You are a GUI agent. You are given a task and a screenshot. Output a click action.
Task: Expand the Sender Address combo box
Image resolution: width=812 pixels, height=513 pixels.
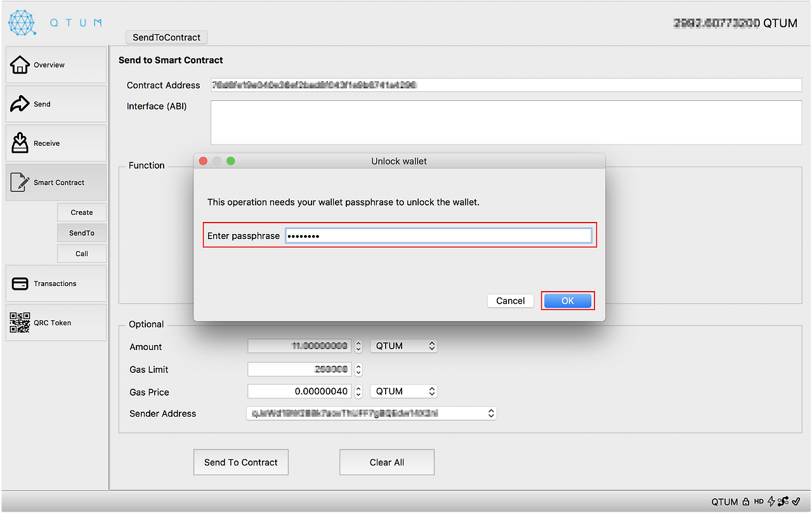point(371,413)
